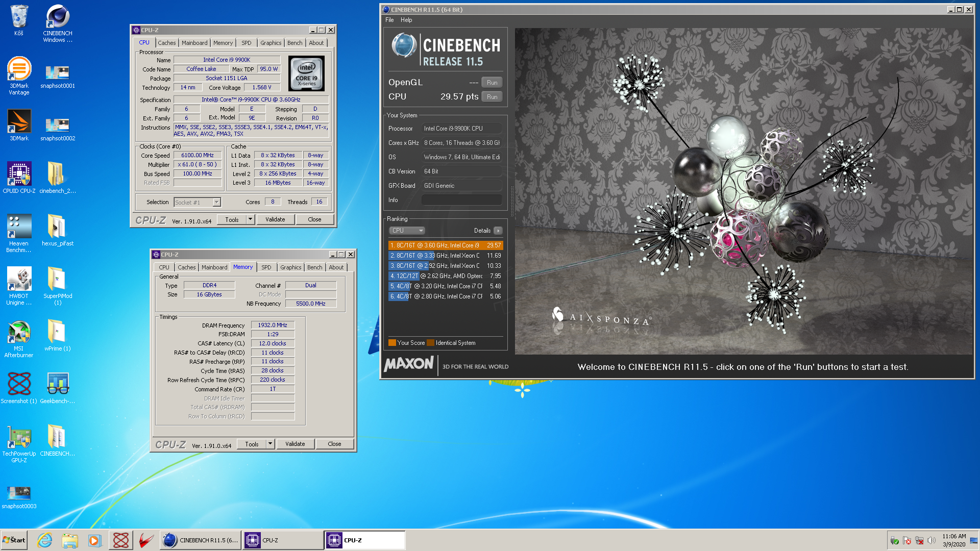Viewport: 980px width, 551px height.
Task: Open Windows Explorer folder in taskbar
Action: click(70, 540)
